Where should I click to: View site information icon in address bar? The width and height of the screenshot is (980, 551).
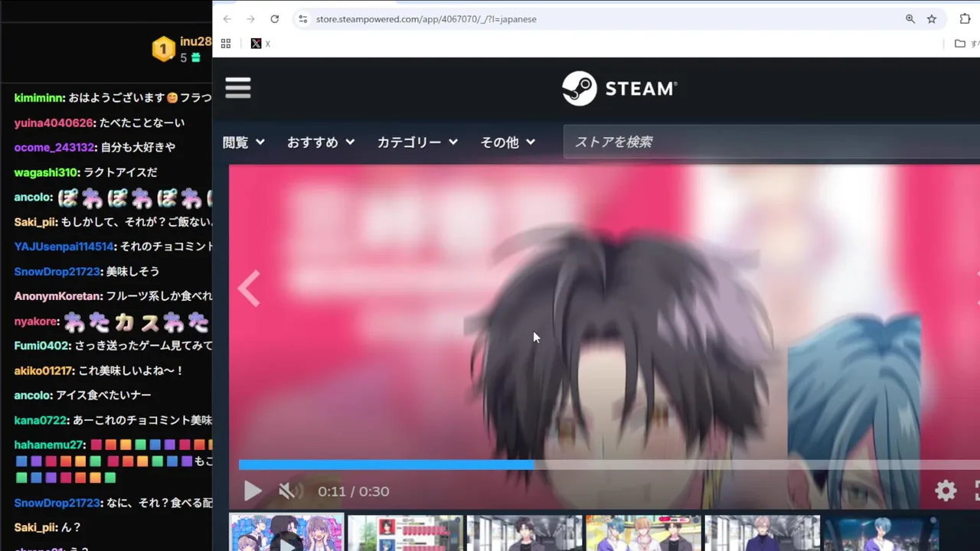pyautogui.click(x=302, y=19)
